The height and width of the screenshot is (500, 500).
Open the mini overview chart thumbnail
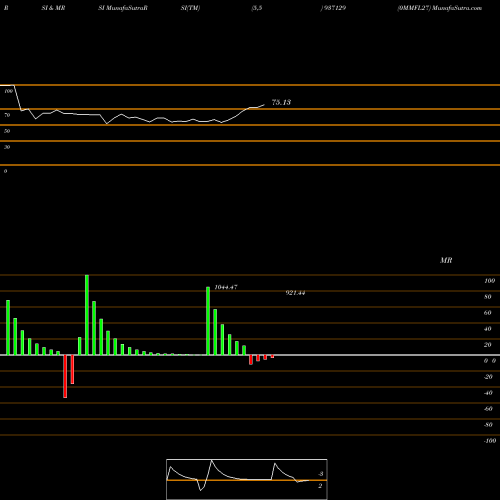click(247, 479)
